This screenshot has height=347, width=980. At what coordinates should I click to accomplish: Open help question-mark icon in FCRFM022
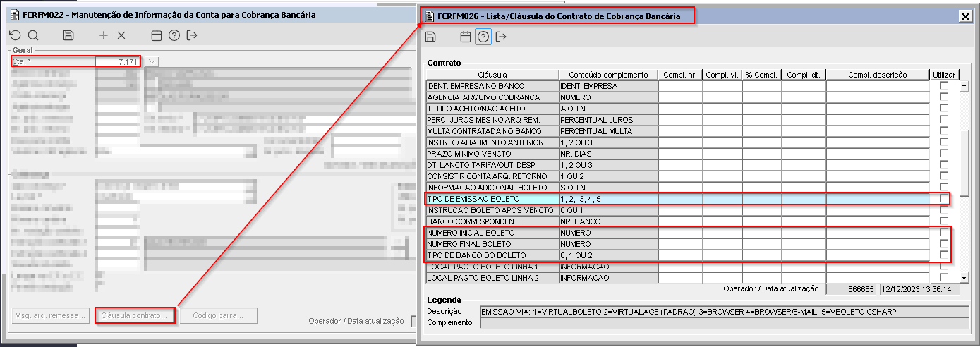174,35
